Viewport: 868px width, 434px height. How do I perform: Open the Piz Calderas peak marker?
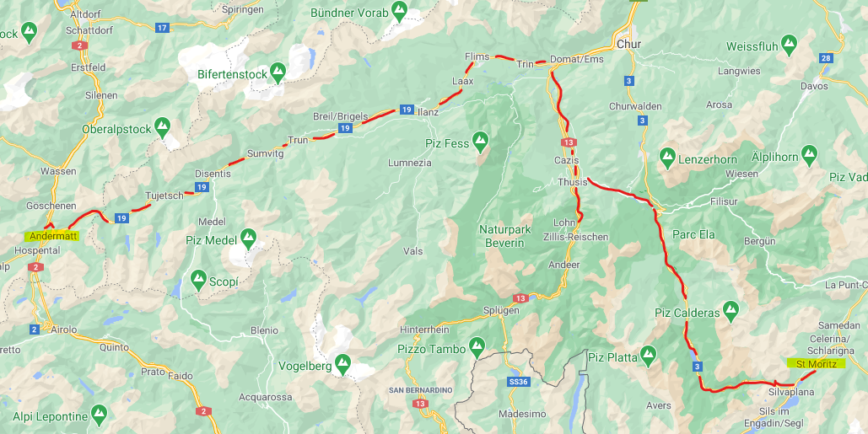tap(731, 310)
